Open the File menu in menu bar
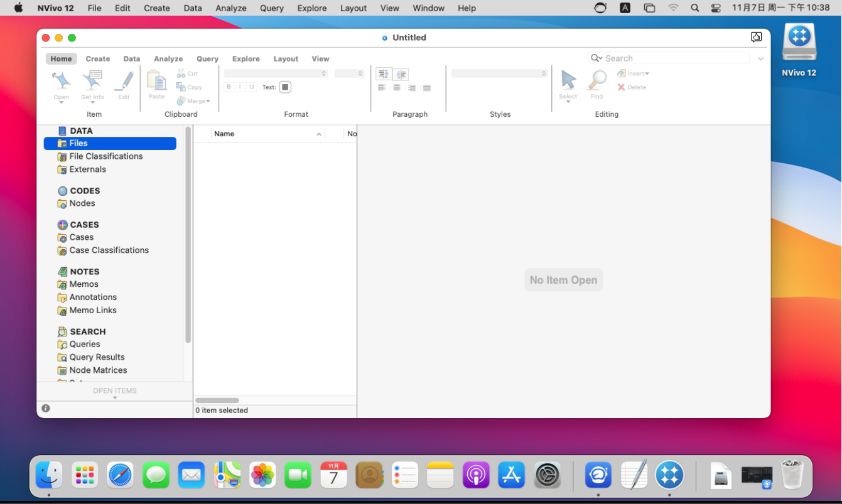Image resolution: width=842 pixels, height=504 pixels. (94, 8)
